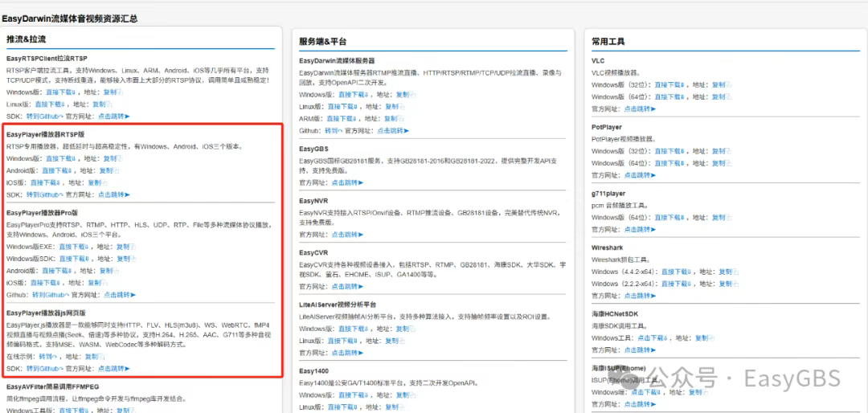The image size is (868, 413).
Task: Download EasyPlayer Pro版 for iOS
Action: point(47,283)
